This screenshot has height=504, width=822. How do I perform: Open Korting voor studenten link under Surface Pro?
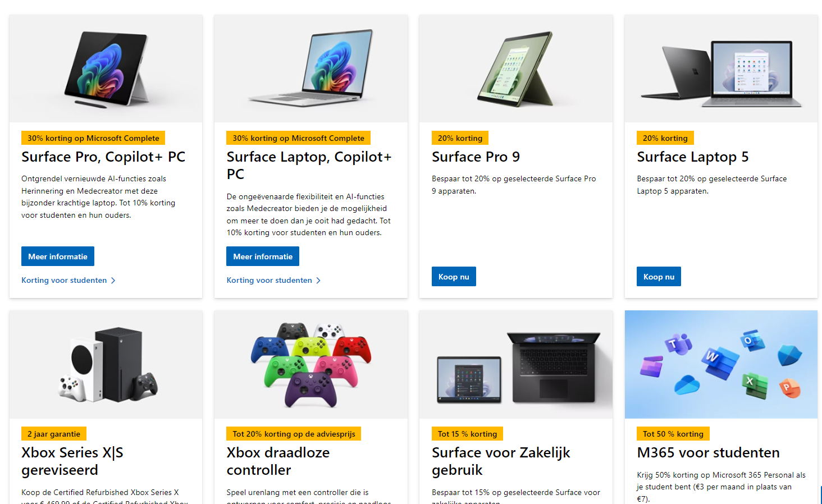pyautogui.click(x=64, y=280)
